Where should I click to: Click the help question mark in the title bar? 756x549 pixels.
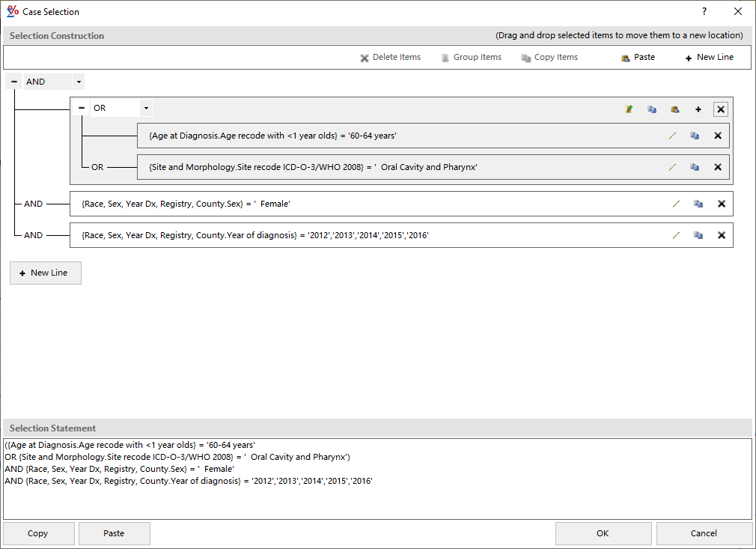pyautogui.click(x=703, y=11)
